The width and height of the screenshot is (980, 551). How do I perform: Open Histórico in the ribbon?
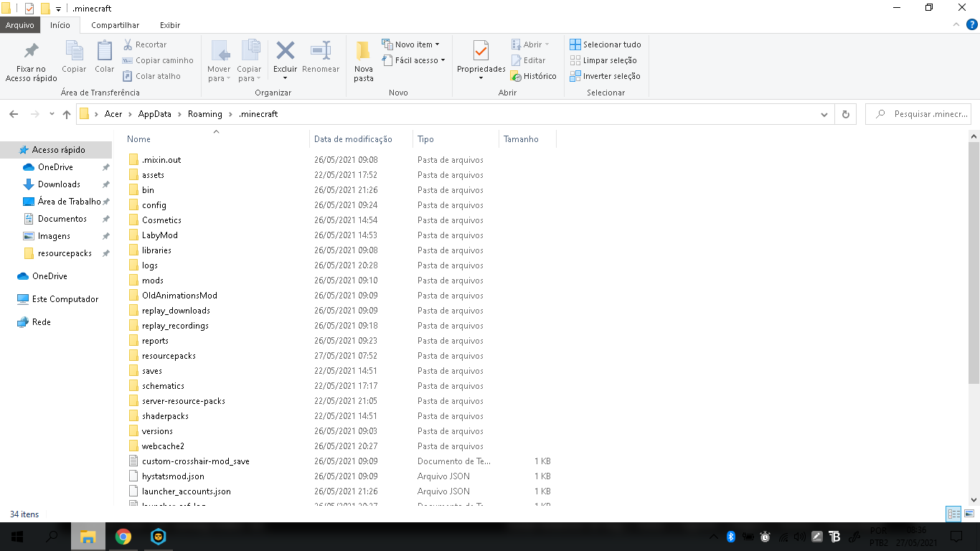[534, 76]
